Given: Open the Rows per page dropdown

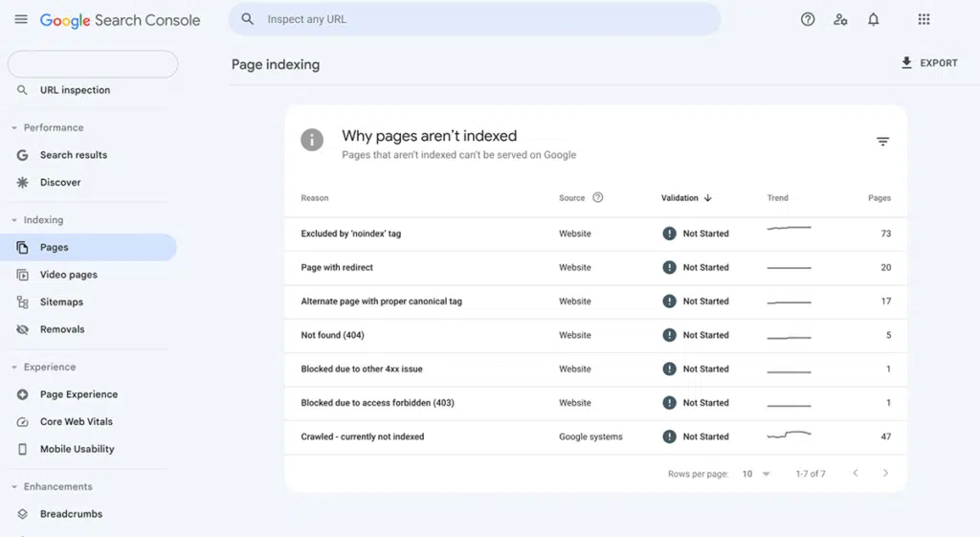Looking at the screenshot, I should tap(756, 474).
